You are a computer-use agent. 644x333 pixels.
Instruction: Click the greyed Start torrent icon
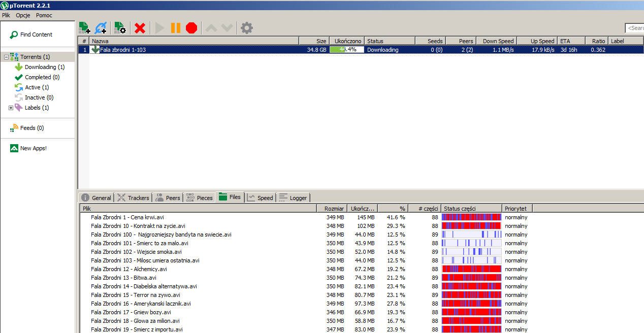pyautogui.click(x=160, y=28)
